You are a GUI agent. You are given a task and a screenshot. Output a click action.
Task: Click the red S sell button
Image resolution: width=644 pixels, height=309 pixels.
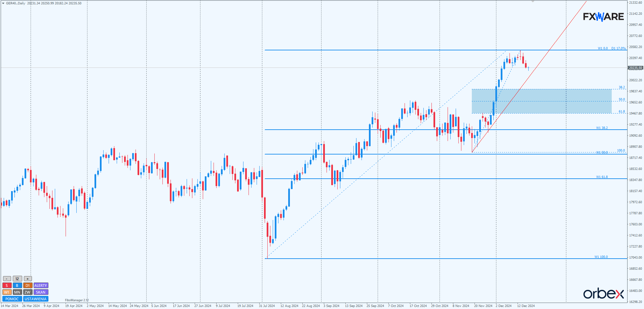click(7, 285)
